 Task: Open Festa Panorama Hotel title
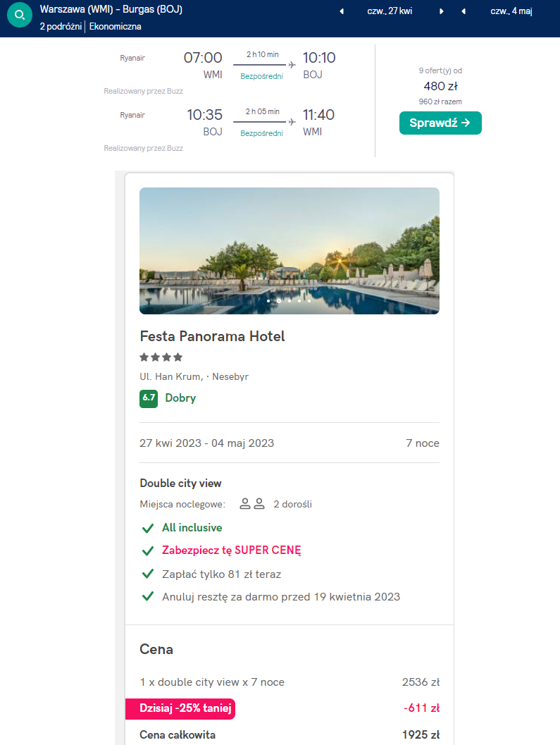click(x=212, y=336)
